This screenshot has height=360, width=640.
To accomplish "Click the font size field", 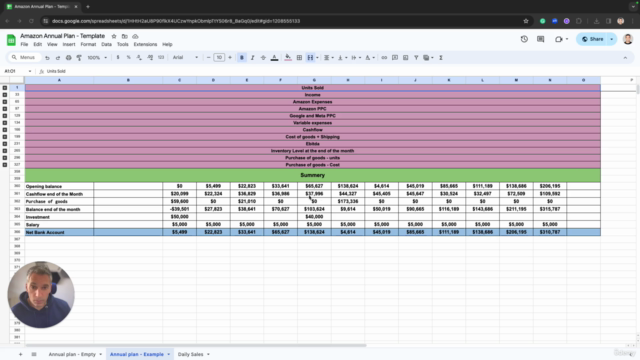I will [219, 58].
